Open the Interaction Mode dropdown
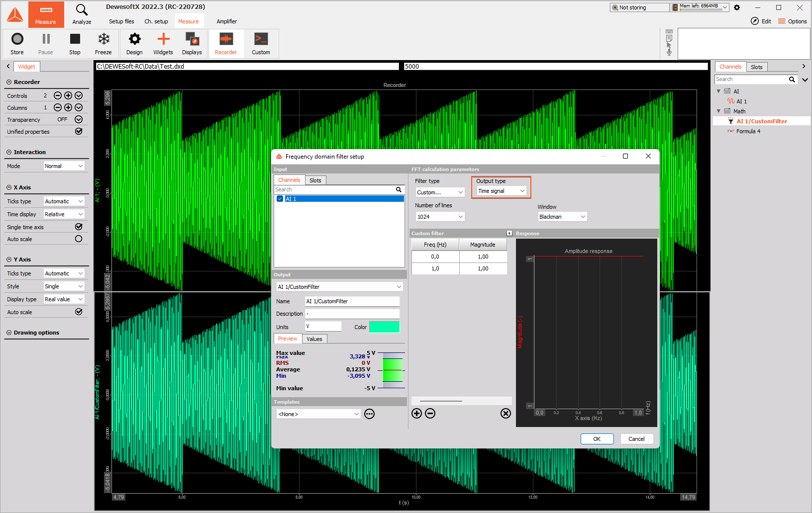 tap(64, 166)
